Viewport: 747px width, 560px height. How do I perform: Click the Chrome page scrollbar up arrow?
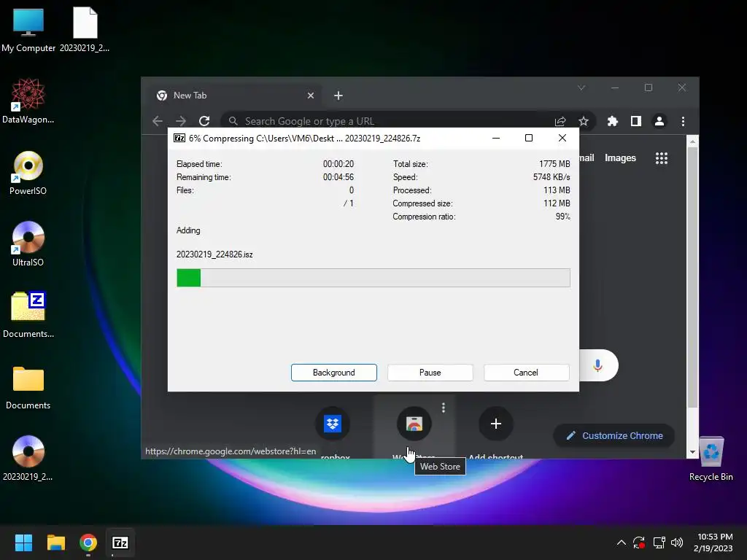[693, 141]
